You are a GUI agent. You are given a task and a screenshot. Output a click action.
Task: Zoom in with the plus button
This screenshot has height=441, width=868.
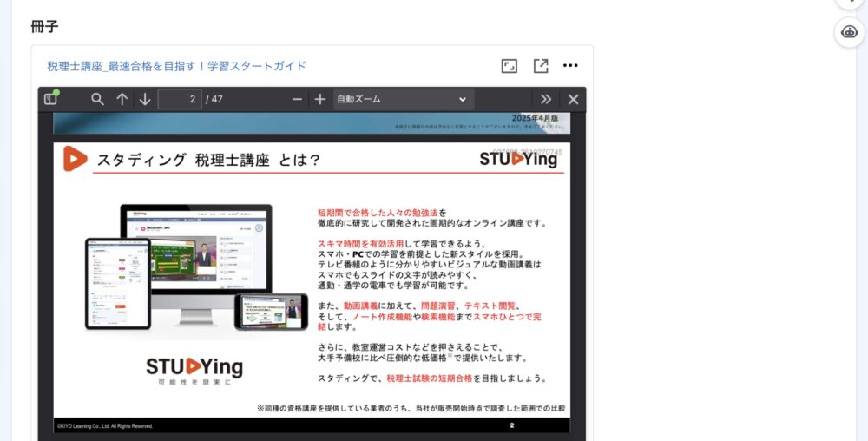[x=320, y=99]
